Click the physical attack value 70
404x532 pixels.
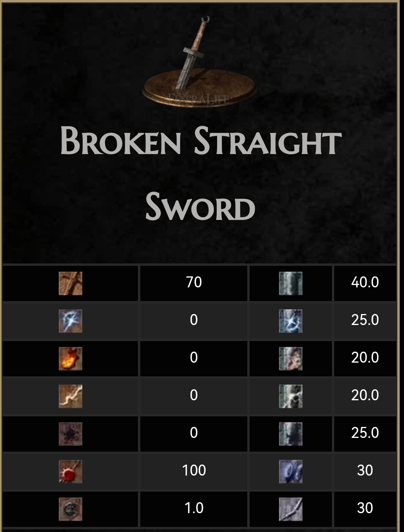(194, 282)
